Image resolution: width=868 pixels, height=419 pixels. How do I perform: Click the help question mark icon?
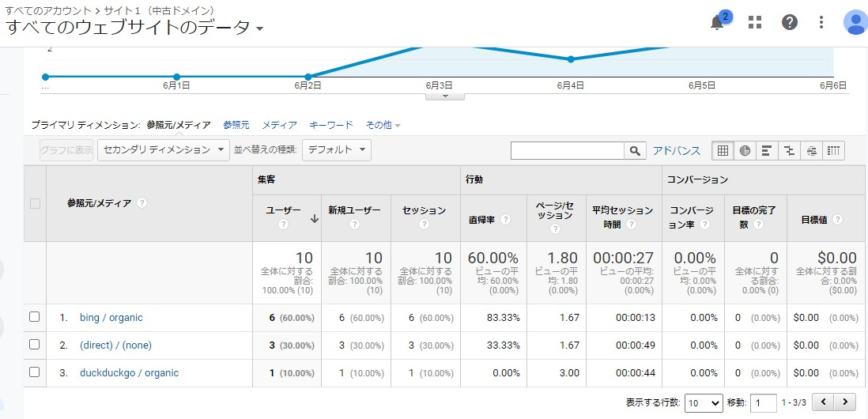pyautogui.click(x=790, y=22)
